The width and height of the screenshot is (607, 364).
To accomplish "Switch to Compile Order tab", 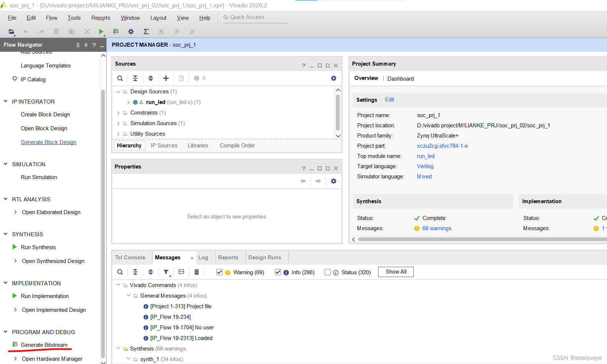I will (x=237, y=146).
